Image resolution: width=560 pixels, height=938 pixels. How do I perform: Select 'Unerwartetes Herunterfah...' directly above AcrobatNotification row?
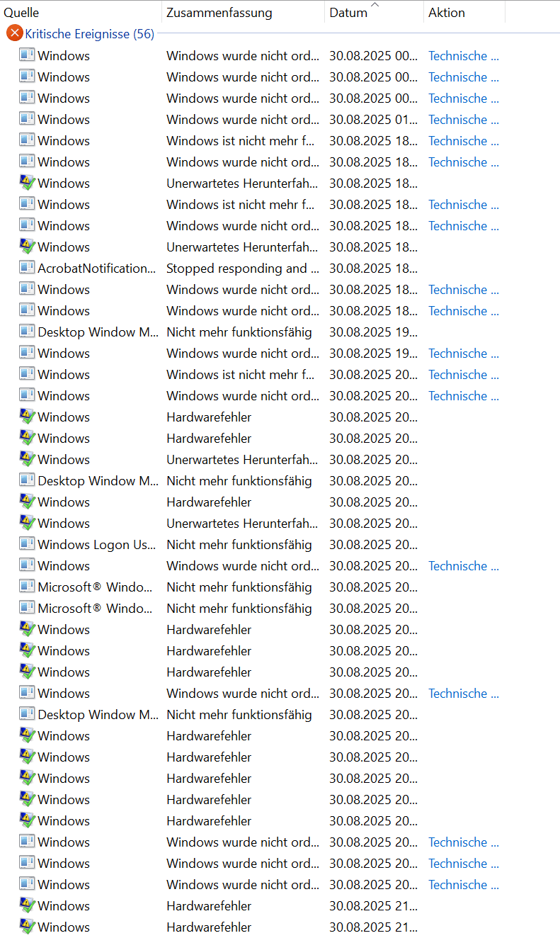click(242, 247)
